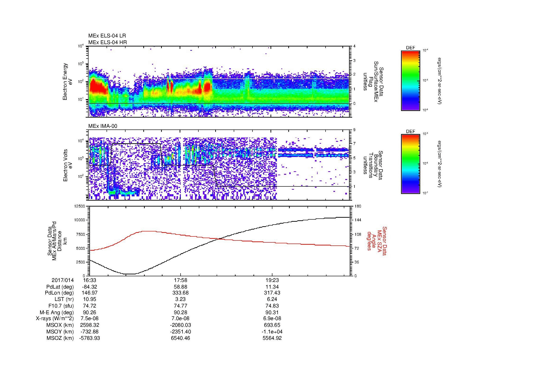Click the MSOY value -2351.40
This screenshot has height=392, width=555.
[181, 332]
